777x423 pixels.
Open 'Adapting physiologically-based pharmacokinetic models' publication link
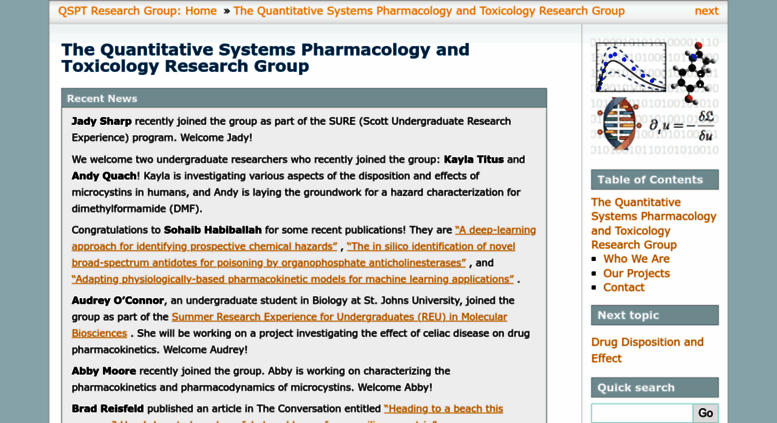[x=293, y=279]
